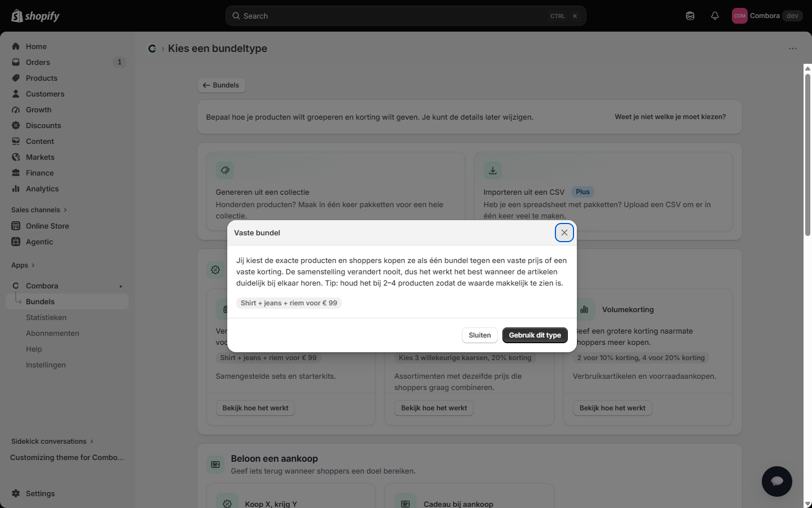Image resolution: width=812 pixels, height=508 pixels.
Task: Click the Discounts sidebar icon
Action: click(16, 125)
